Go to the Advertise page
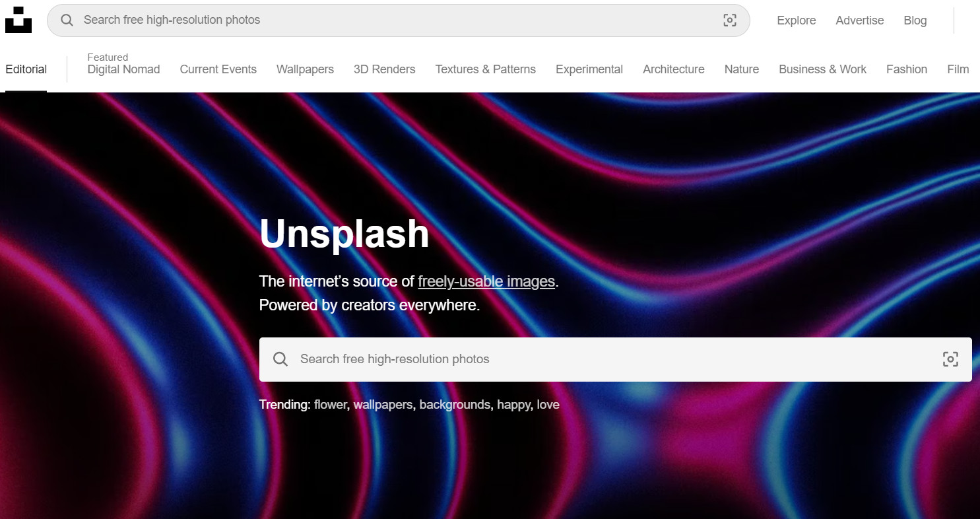 [859, 20]
